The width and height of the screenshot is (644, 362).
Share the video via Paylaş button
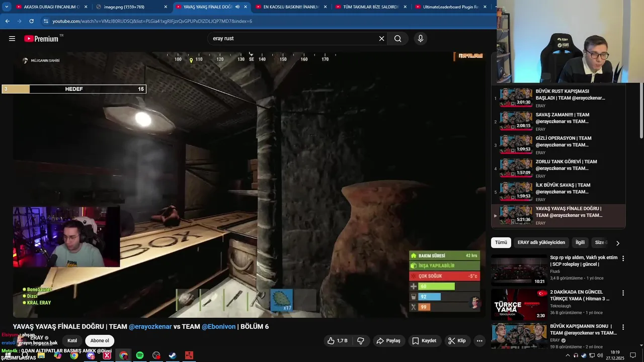388,341
